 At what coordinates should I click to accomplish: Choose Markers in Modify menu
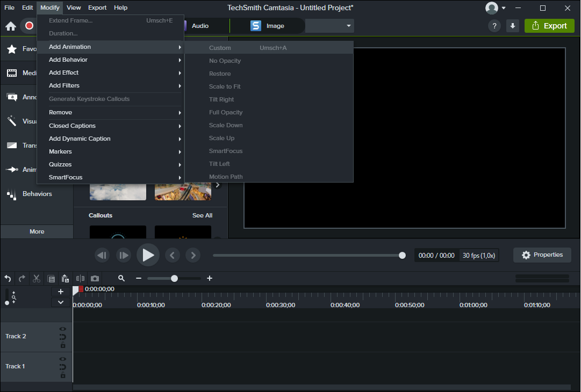pyautogui.click(x=110, y=152)
